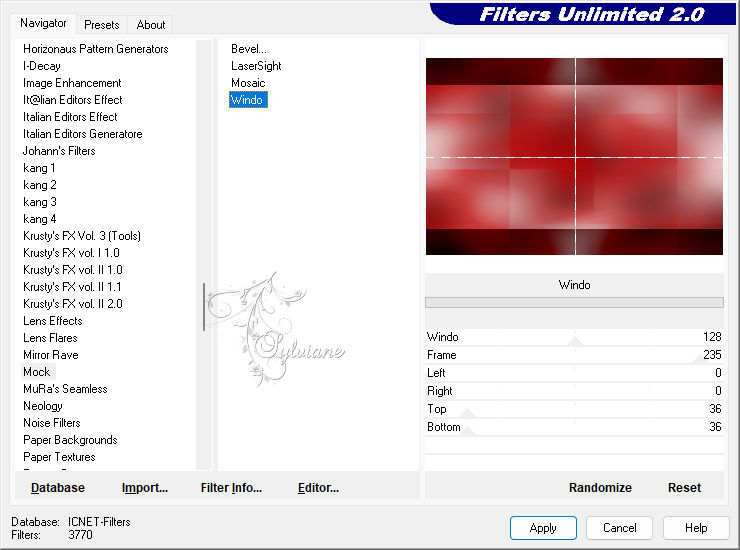Open Help

[x=696, y=528]
